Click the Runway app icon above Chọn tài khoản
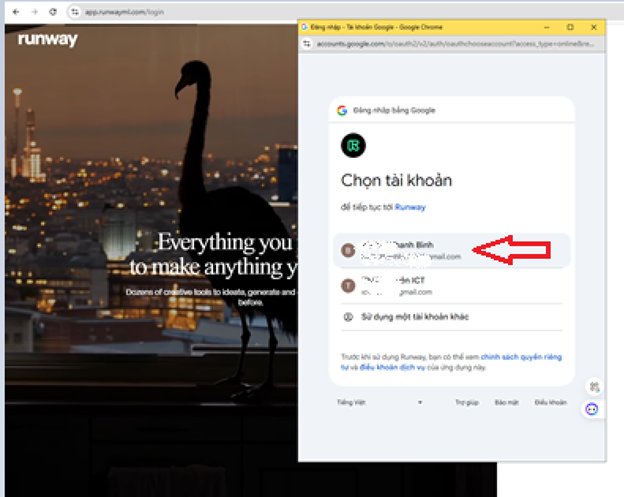Screen dimensions: 624x497 (x=353, y=146)
